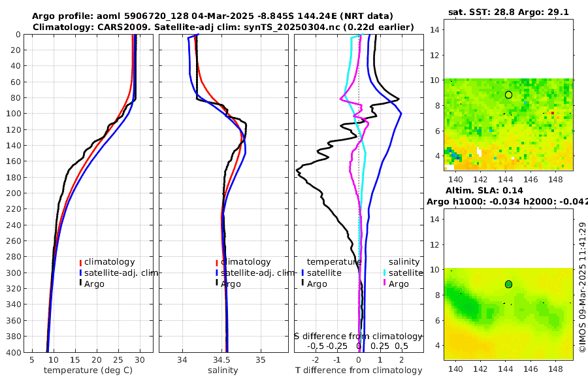Screen dimensions: 588x379
Task: Click 'S difference from climatology' label
Action: (x=359, y=337)
